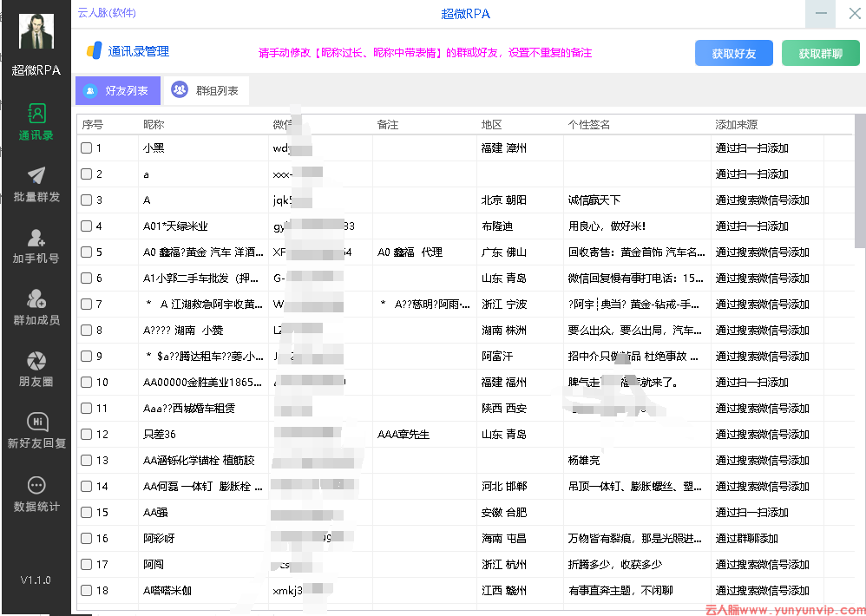Open the 通讯录 contacts sidebar icon
866x616 pixels.
(x=36, y=114)
